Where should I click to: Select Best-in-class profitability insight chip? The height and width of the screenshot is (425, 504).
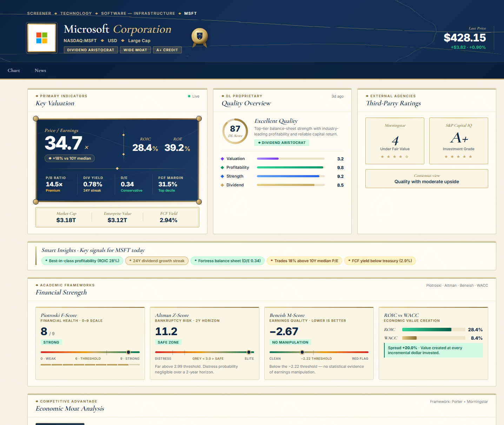pos(82,261)
